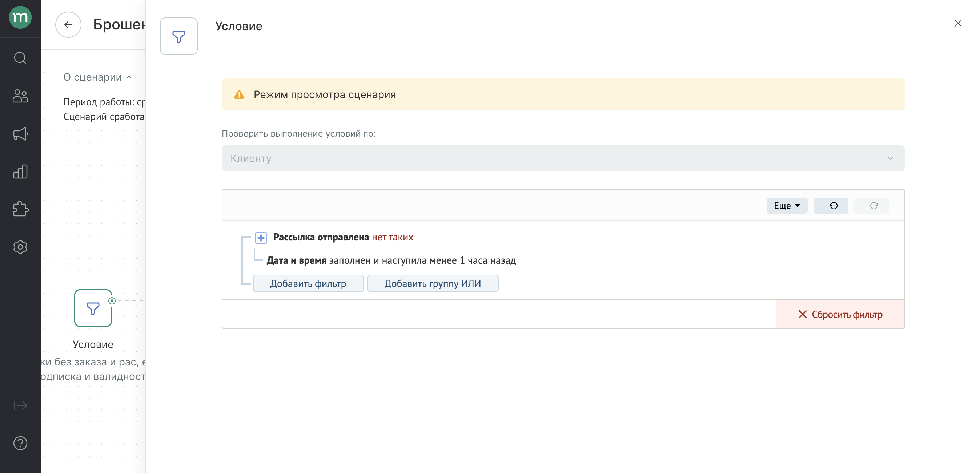This screenshot has height=473, width=980.
Task: Open the search icon in the sidebar
Action: coord(20,58)
